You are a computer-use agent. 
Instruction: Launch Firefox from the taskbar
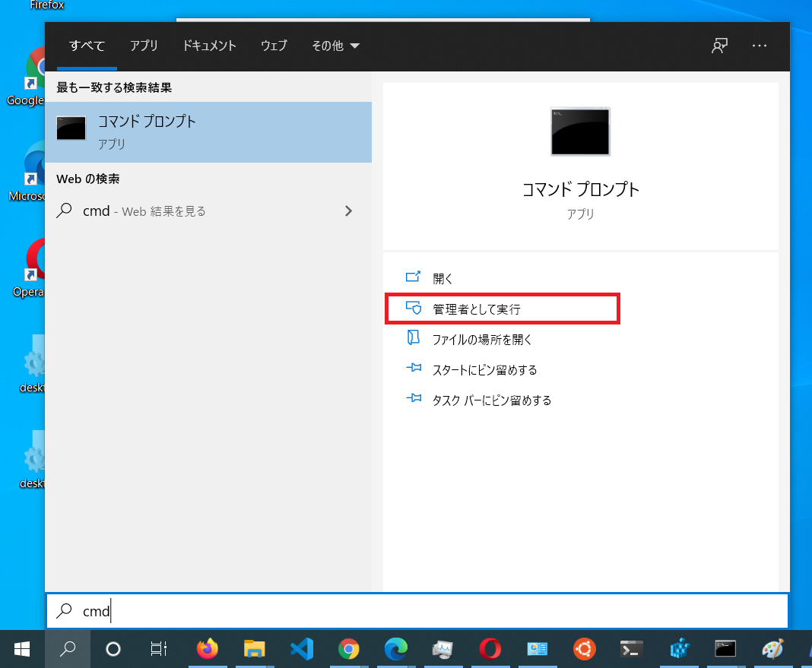208,649
